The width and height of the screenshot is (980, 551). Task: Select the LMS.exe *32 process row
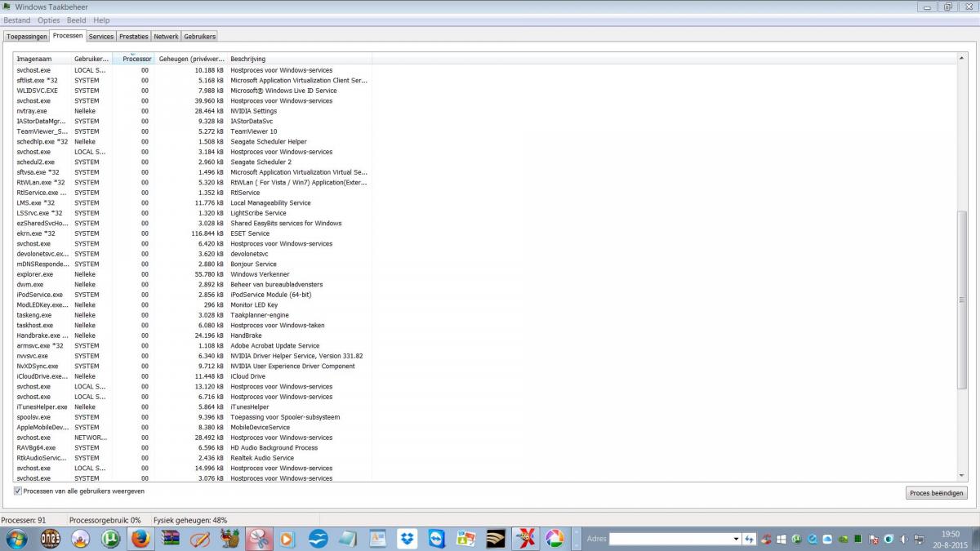(193, 202)
